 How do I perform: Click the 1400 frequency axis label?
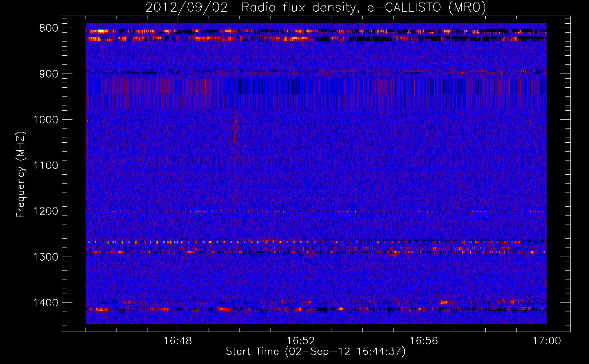(46, 303)
